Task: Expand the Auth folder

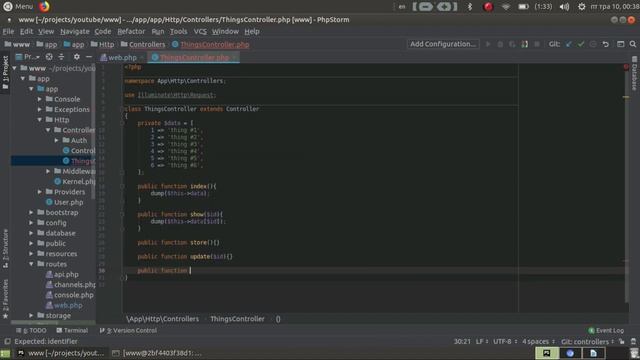Action: 57,140
